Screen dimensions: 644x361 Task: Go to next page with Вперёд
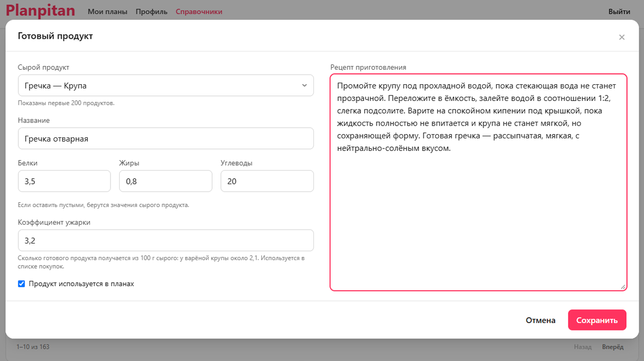(x=613, y=347)
